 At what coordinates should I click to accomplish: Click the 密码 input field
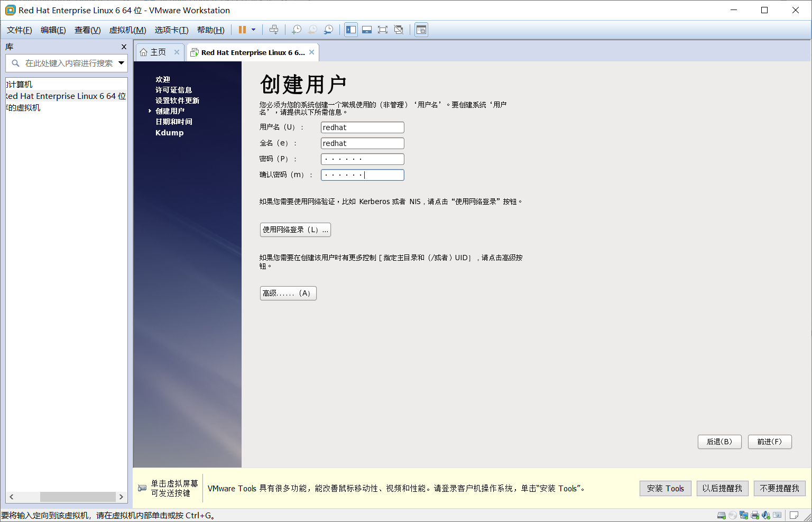pyautogui.click(x=363, y=159)
